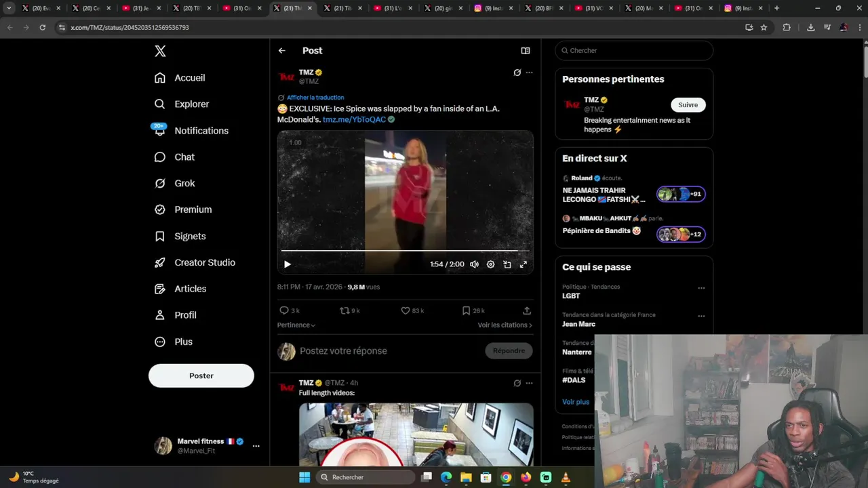Play the Ice Spice video
The width and height of the screenshot is (868, 488).
click(287, 264)
